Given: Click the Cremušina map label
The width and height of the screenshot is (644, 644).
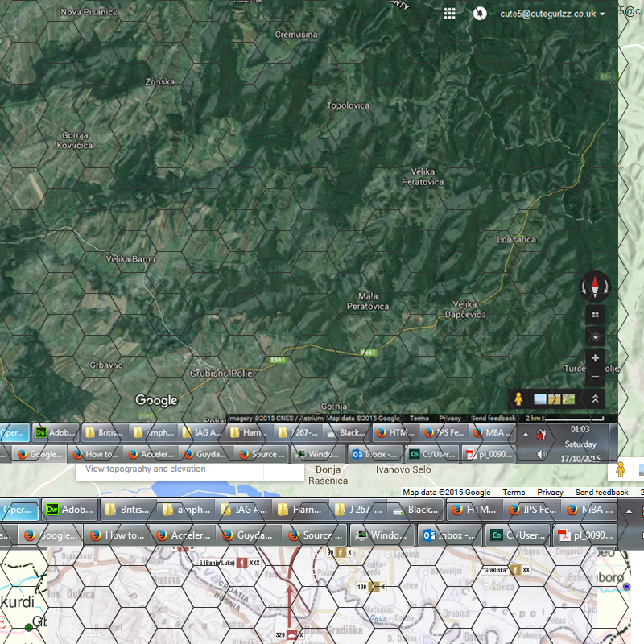Looking at the screenshot, I should coord(296,35).
